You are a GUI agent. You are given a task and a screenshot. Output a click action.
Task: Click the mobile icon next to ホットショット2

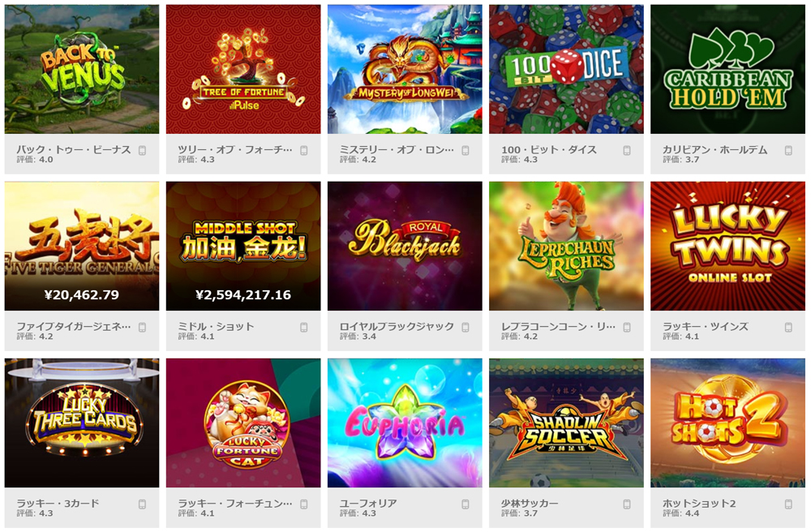788,504
